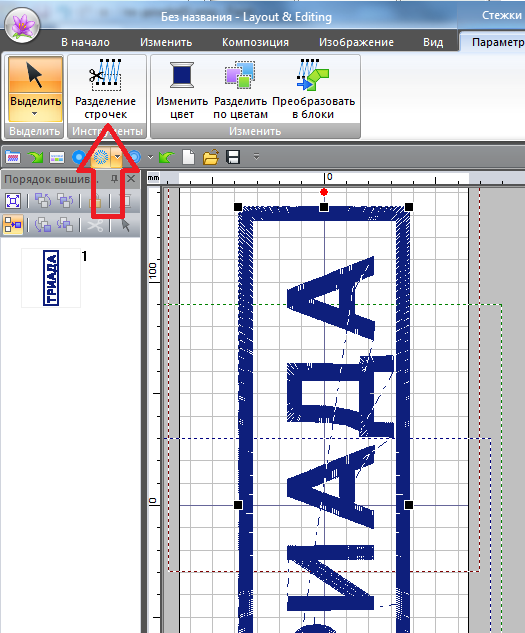This screenshot has height=633, width=525.
Task: Click the scissors icon in sewing order panel
Action: tap(95, 225)
